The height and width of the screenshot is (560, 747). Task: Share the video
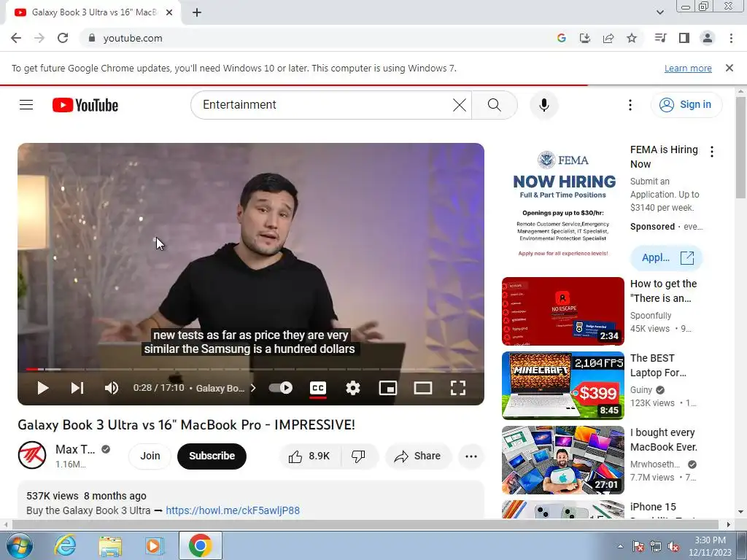coord(417,456)
